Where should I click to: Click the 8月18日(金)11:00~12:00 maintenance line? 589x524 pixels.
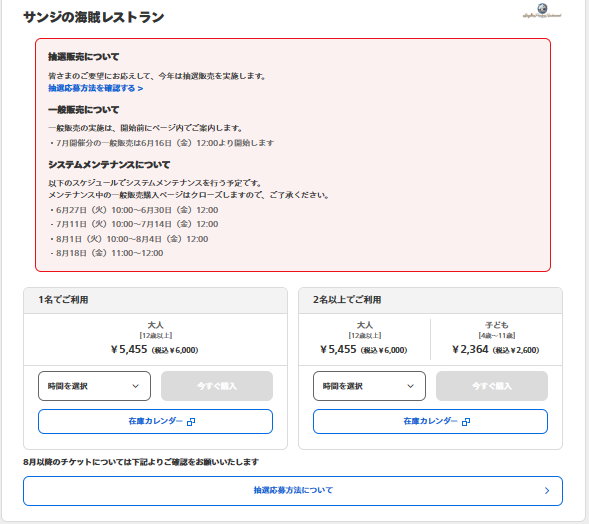[106, 253]
